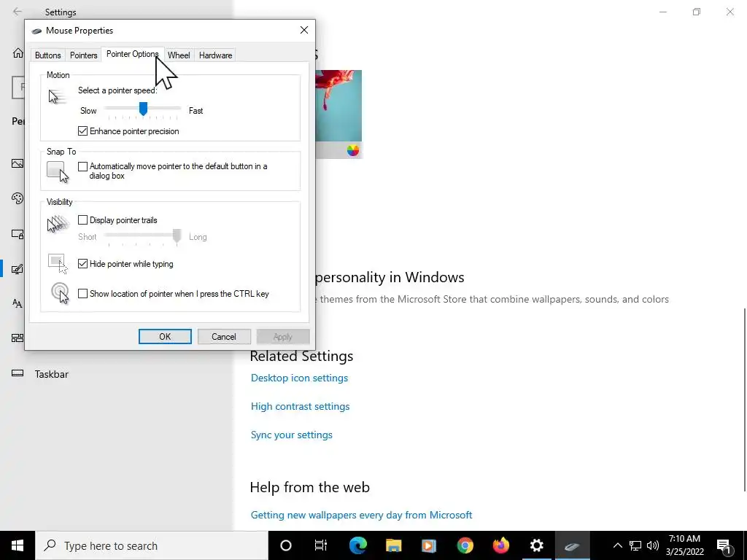
Task: Click the Settings window scrollbar
Action: pos(745,400)
